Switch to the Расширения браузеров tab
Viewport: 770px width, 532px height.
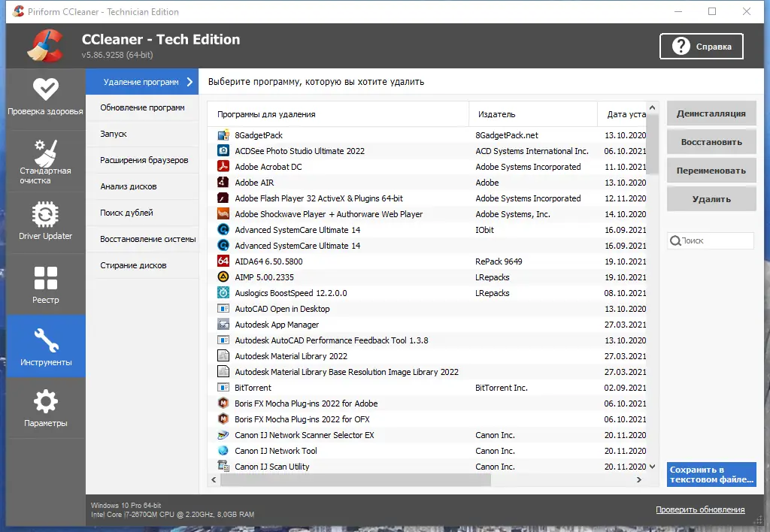point(144,160)
